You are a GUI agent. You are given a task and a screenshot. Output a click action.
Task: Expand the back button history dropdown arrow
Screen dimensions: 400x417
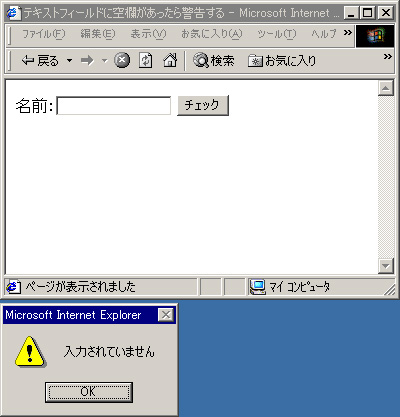(x=69, y=61)
